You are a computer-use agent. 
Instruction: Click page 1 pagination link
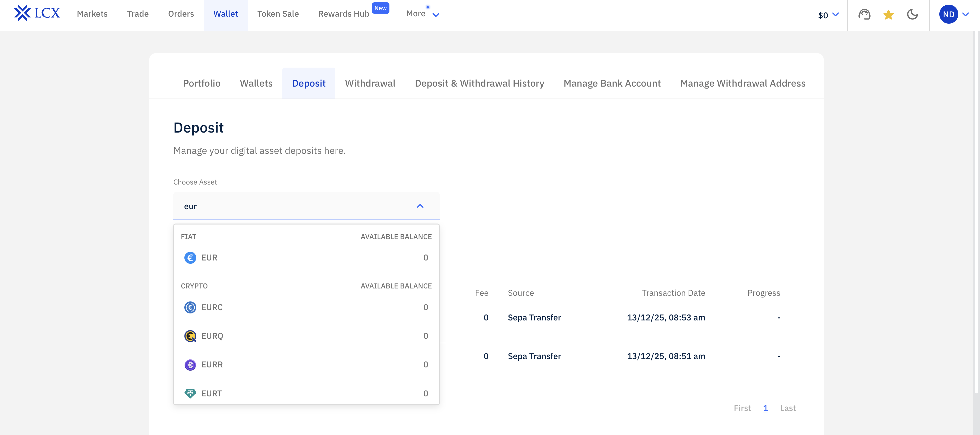(x=765, y=408)
